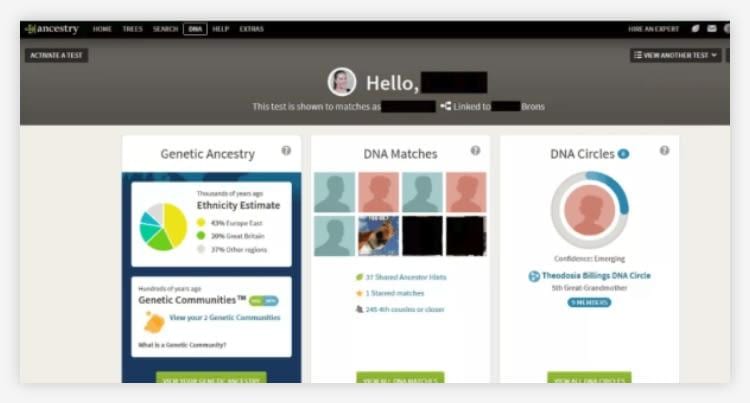
Task: Open the EXTRAS menu
Action: [252, 29]
